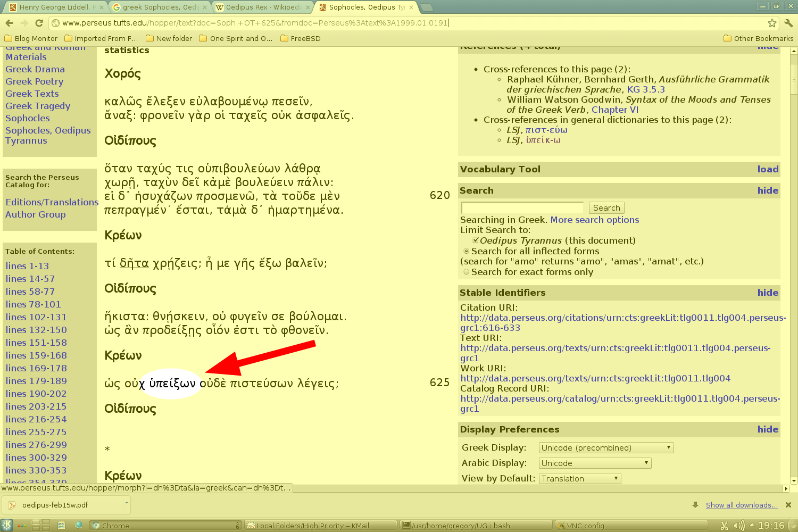Click Show all downloads link
This screenshot has height=532, width=798.
pyautogui.click(x=742, y=505)
